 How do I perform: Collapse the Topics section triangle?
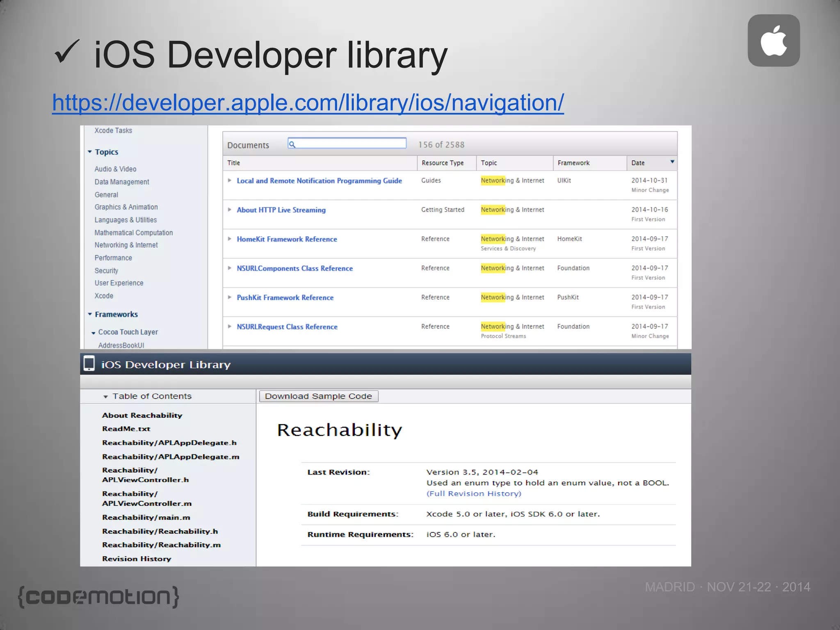[90, 152]
